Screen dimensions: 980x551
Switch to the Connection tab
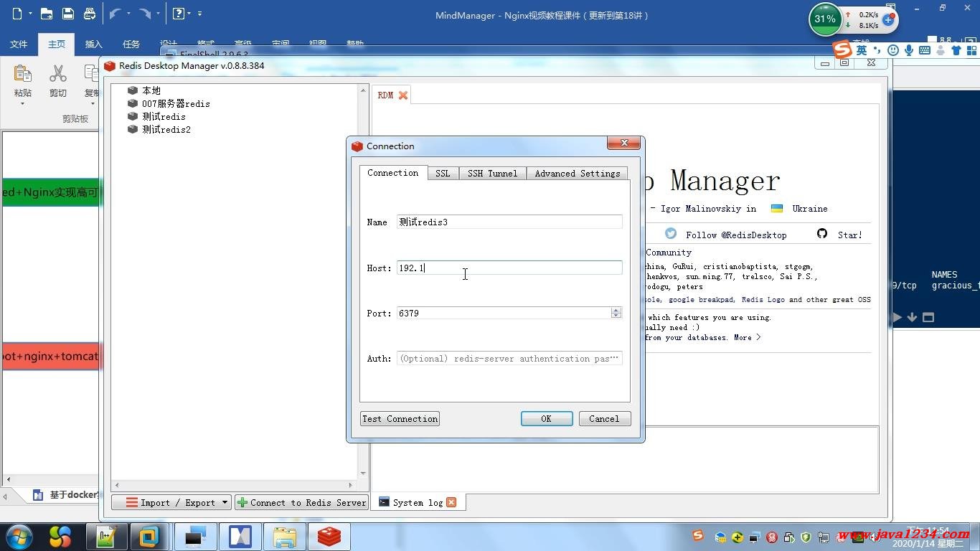click(392, 173)
